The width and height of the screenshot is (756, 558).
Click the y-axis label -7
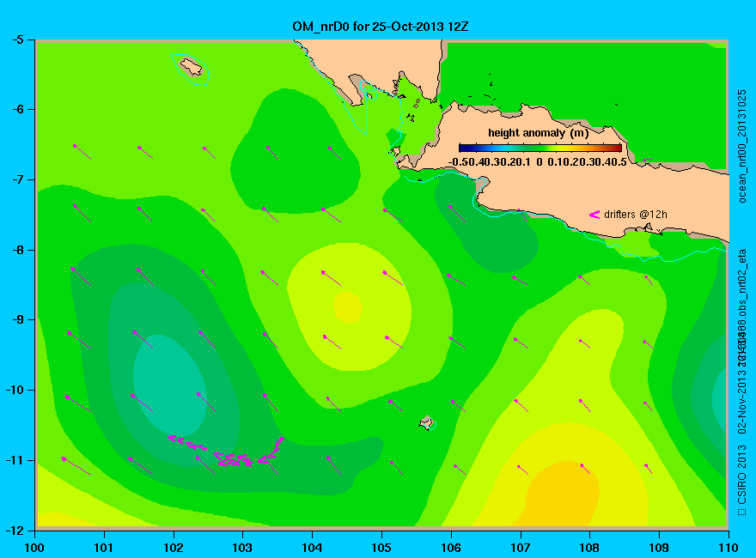click(x=17, y=179)
